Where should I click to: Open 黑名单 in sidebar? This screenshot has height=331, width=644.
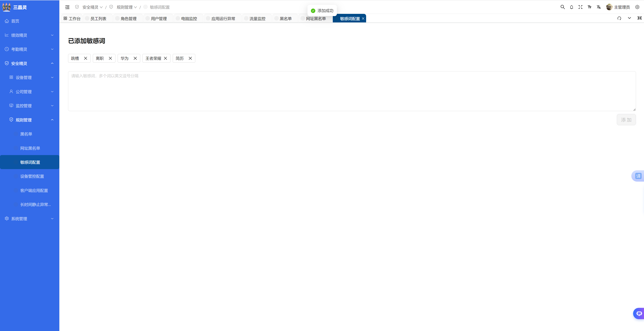30,134
